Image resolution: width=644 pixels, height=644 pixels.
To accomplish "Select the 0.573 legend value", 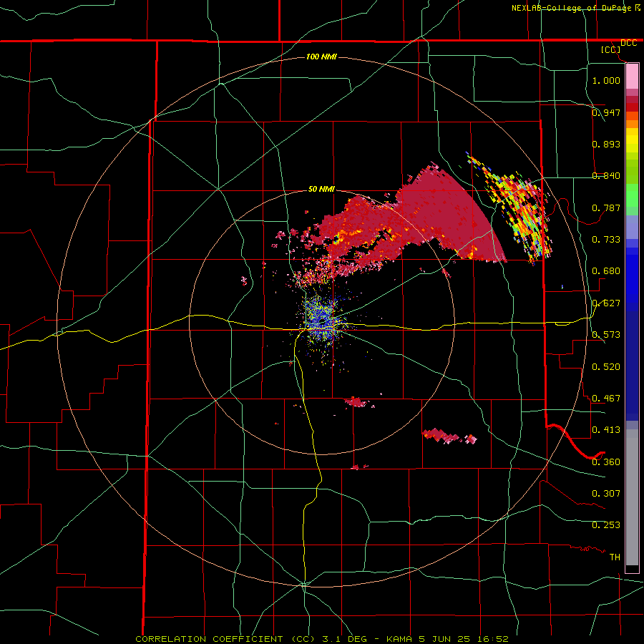I will click(x=606, y=334).
